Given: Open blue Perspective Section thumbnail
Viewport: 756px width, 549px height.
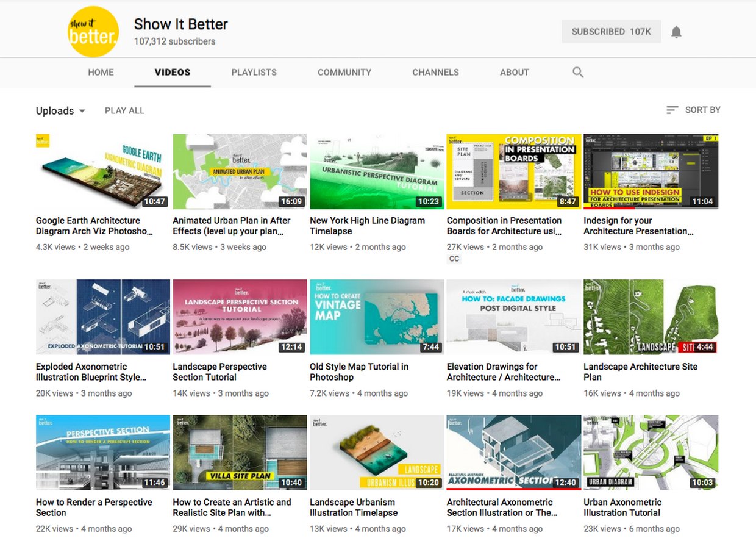Looking at the screenshot, I should pyautogui.click(x=103, y=453).
